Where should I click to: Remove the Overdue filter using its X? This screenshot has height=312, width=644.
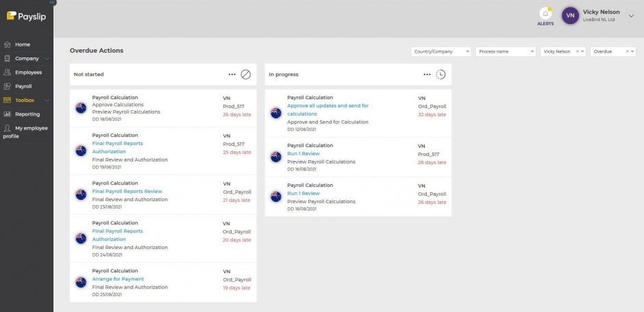coord(626,51)
